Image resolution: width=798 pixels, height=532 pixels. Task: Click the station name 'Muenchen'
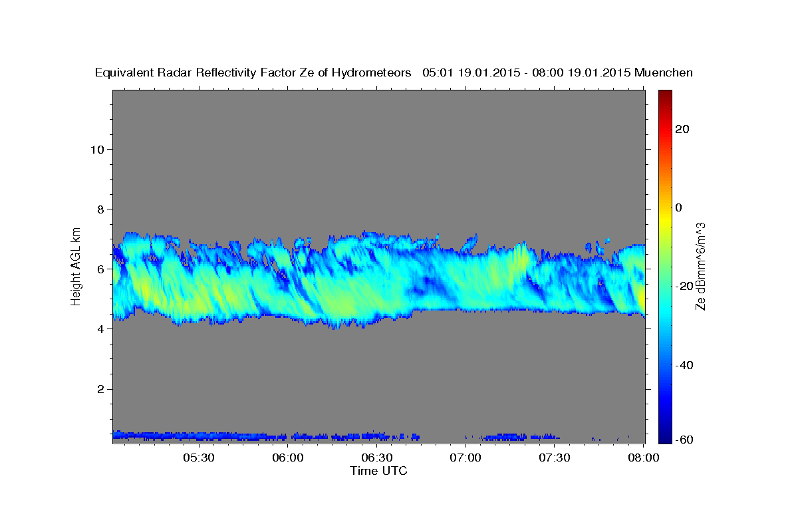pos(664,72)
